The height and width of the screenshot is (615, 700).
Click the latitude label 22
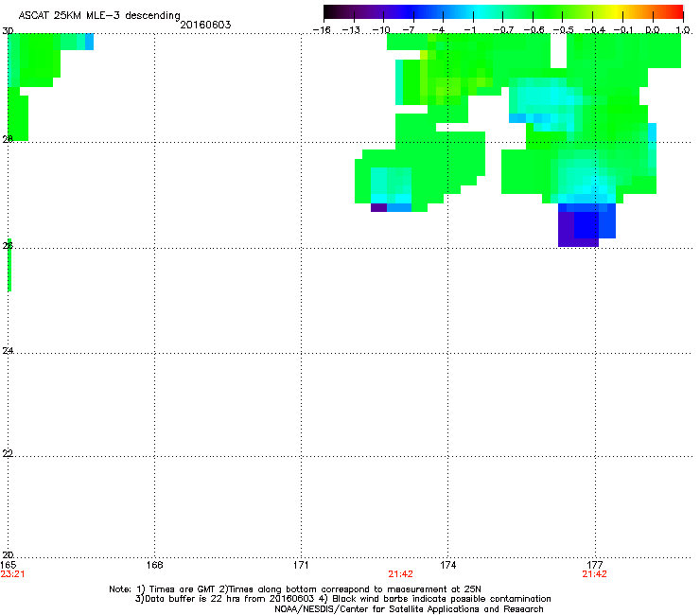(8, 453)
